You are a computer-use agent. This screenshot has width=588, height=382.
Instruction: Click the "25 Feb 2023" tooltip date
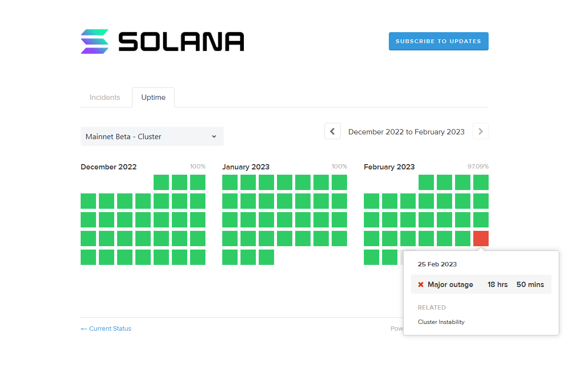pyautogui.click(x=437, y=264)
